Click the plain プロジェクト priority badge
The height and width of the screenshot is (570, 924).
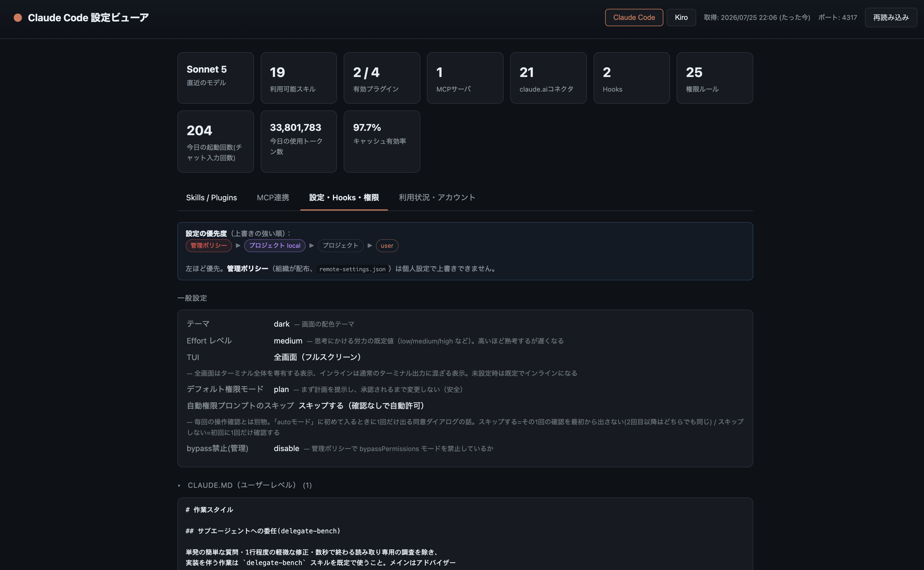click(x=340, y=246)
